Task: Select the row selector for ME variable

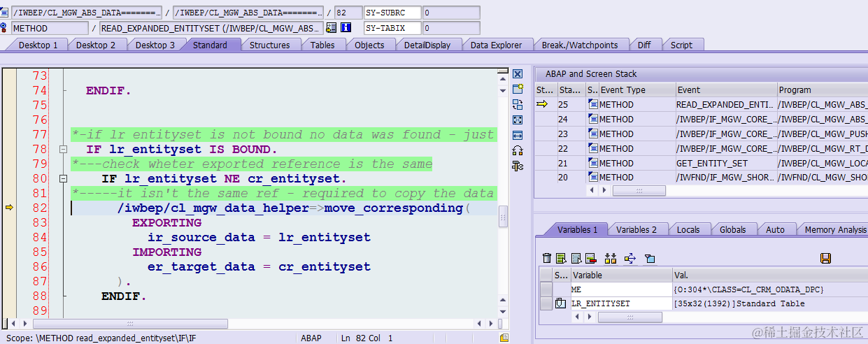Action: (546, 289)
